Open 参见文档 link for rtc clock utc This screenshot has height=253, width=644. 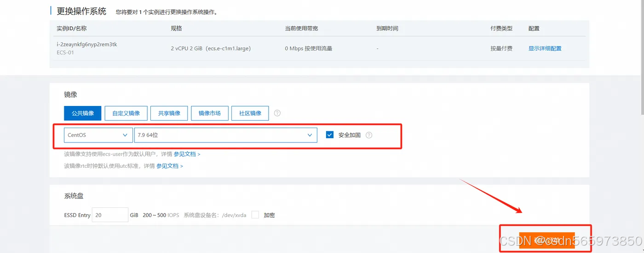[x=170, y=166]
